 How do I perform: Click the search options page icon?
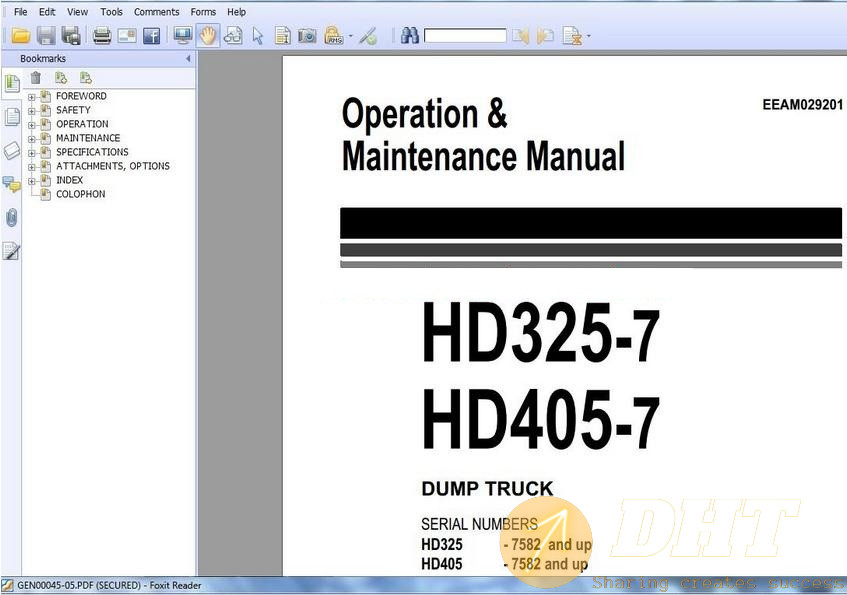click(572, 36)
